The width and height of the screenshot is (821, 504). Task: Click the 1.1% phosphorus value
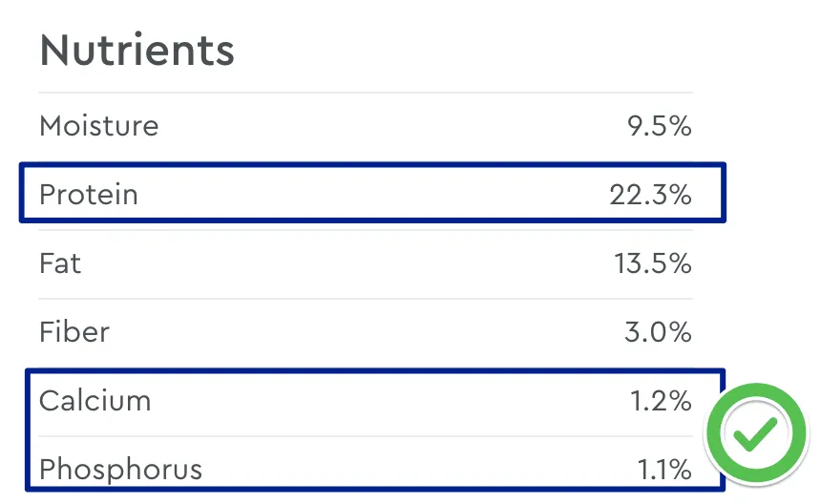(x=663, y=470)
